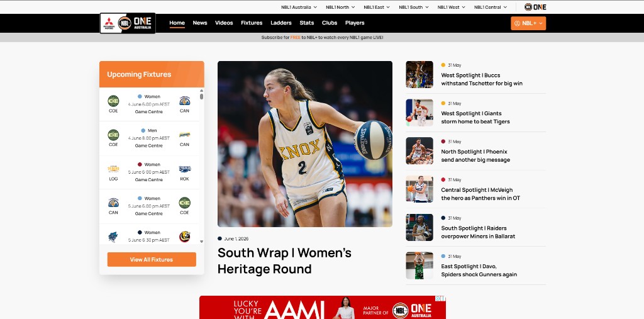Viewport: 644px width, 319px height.
Task: Click the Subscribe for FREE to NBL+ banner
Action: click(x=322, y=37)
